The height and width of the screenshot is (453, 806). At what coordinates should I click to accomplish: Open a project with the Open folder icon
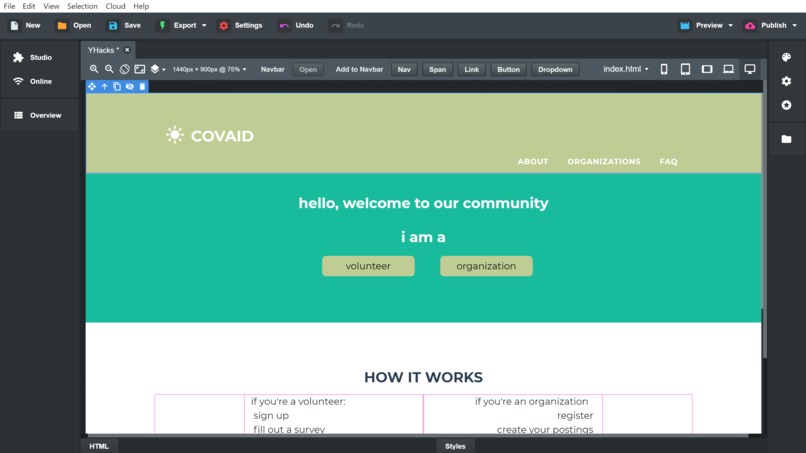coord(62,25)
